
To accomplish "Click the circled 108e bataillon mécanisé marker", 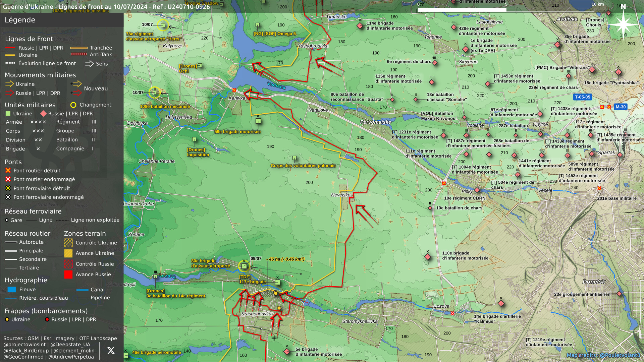I will click(x=155, y=93).
